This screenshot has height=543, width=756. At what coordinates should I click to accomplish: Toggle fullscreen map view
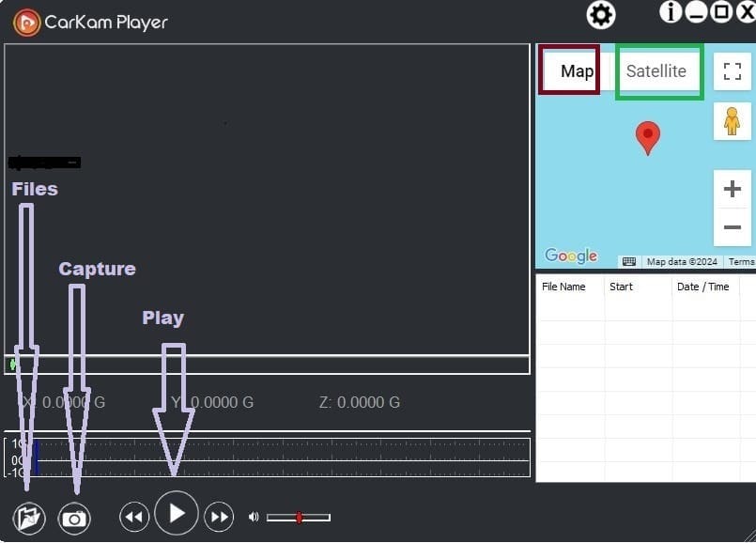[x=732, y=71]
